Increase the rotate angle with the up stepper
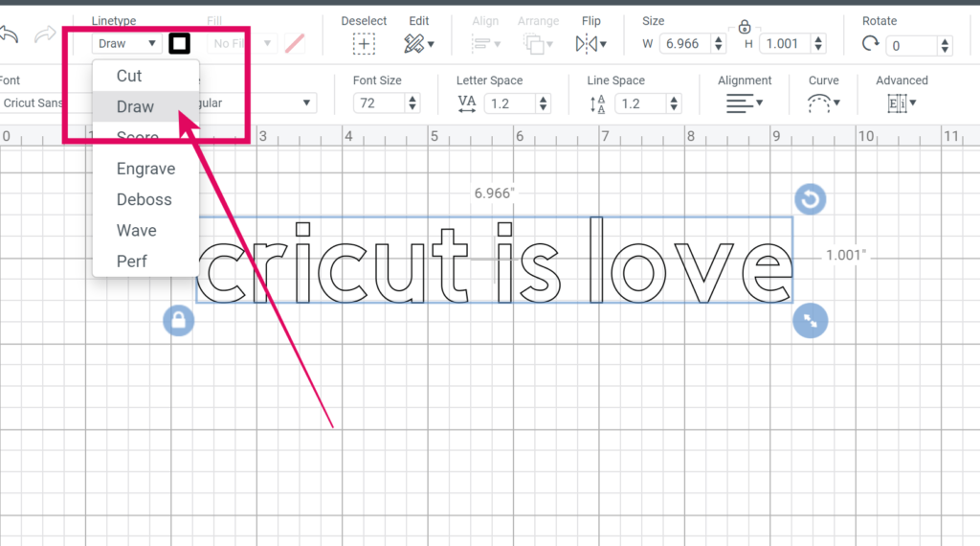This screenshot has height=546, width=980. pos(945,41)
